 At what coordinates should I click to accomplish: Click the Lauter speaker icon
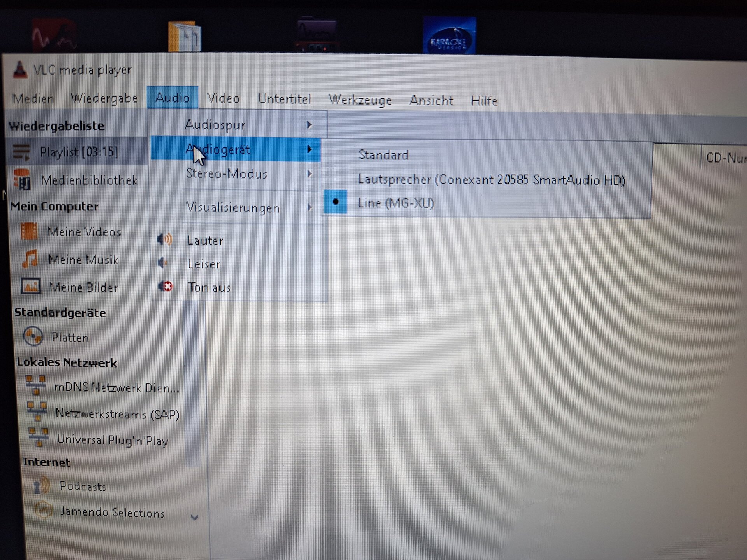[x=165, y=239]
